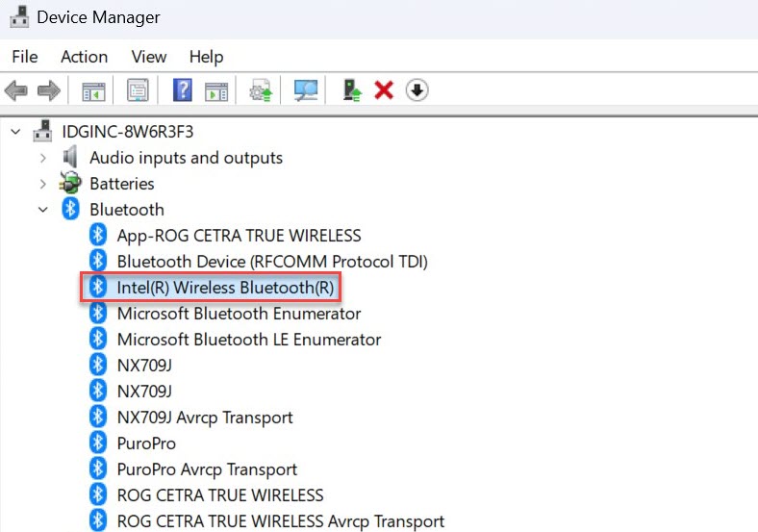Click the Disable device down-arrow icon

click(417, 90)
